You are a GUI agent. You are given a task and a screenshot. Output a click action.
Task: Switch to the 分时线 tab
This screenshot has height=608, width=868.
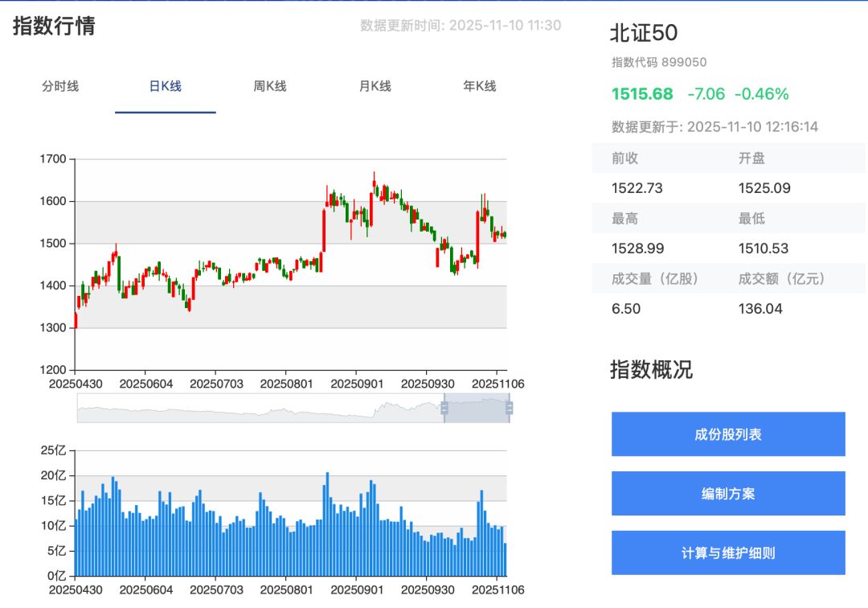[60, 86]
